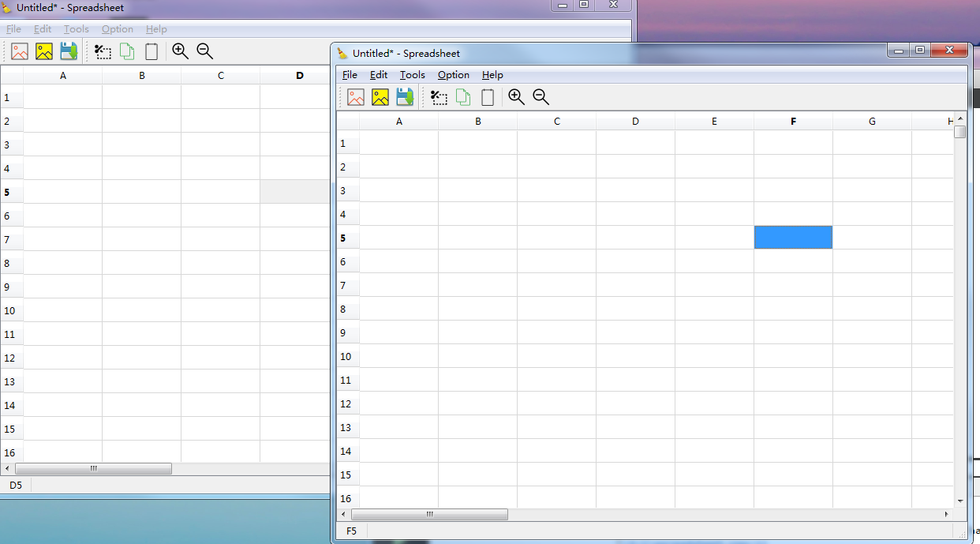
Task: Select row 10 header in front window
Action: pos(348,356)
